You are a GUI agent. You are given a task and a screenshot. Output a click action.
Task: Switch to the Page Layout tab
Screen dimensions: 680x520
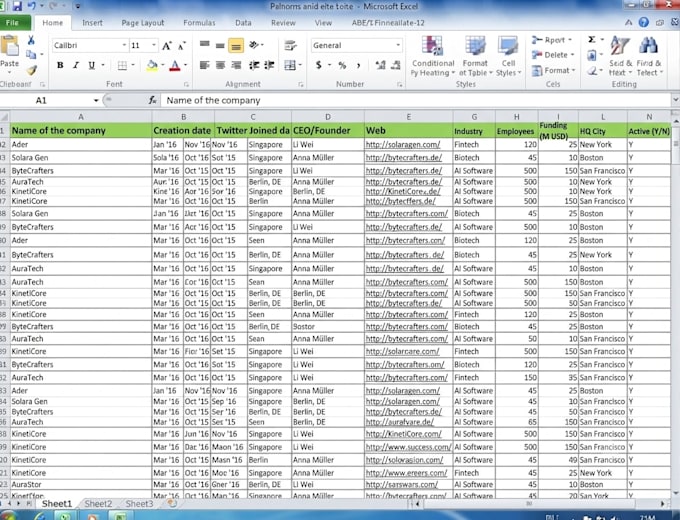pyautogui.click(x=143, y=23)
